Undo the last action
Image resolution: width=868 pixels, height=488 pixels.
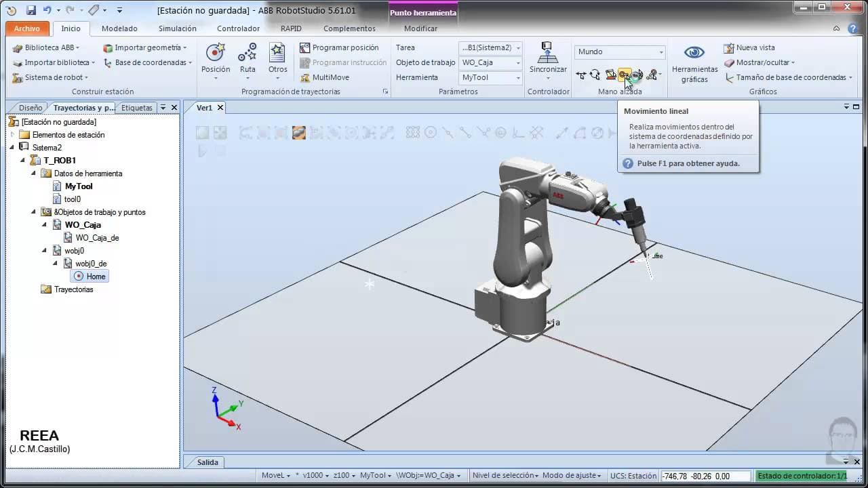47,11
